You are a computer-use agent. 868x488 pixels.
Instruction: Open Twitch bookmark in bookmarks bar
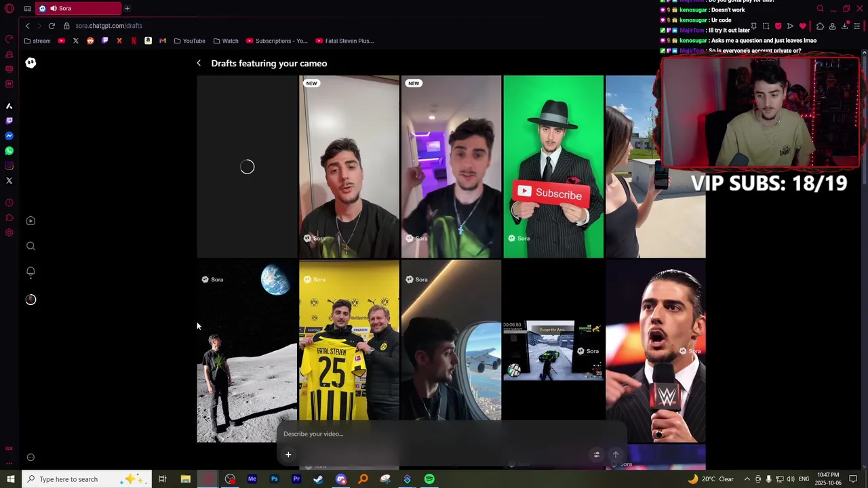point(104,41)
